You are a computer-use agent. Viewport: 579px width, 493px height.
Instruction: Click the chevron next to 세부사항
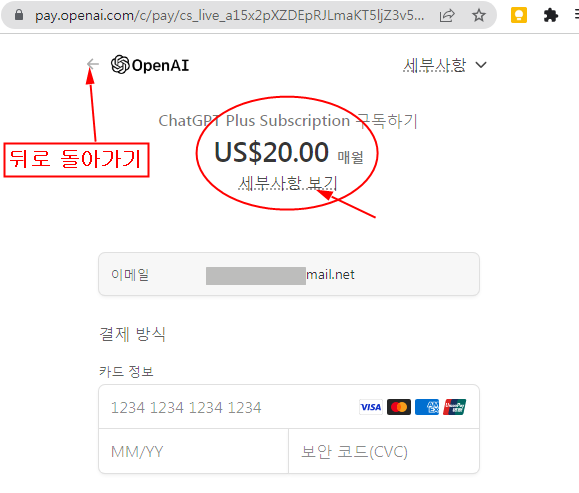pyautogui.click(x=481, y=65)
